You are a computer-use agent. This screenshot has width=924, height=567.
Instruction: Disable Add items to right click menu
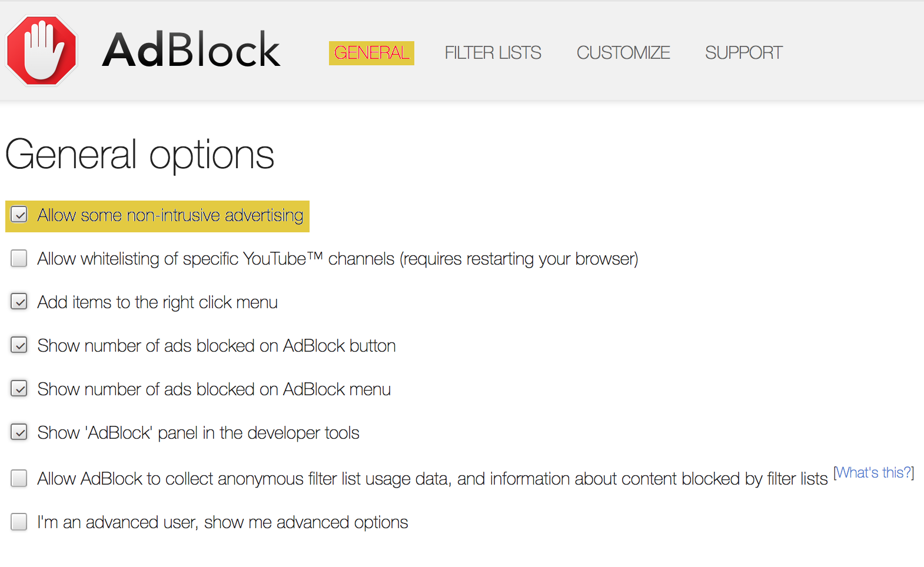point(19,302)
